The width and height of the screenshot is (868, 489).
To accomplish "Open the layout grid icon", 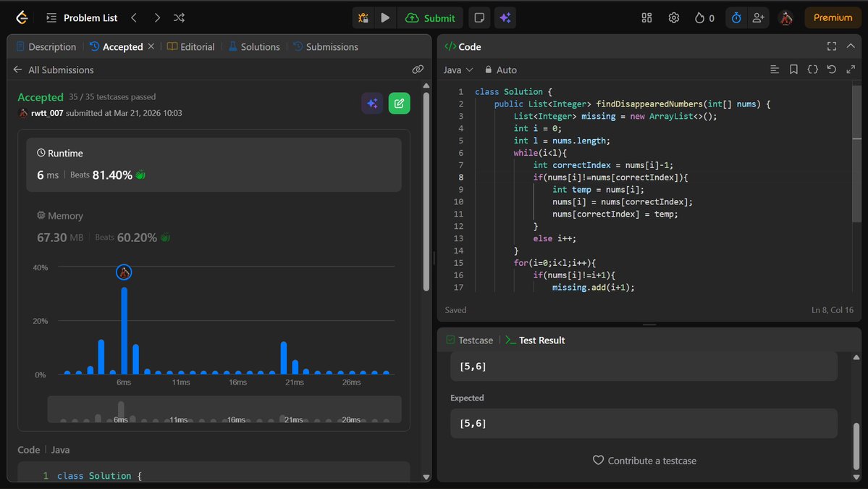I will click(646, 17).
